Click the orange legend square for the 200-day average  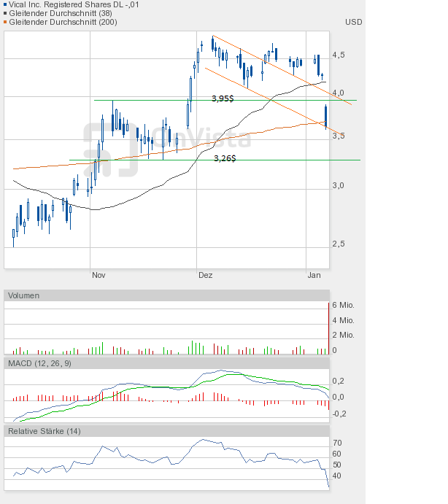[5, 22]
